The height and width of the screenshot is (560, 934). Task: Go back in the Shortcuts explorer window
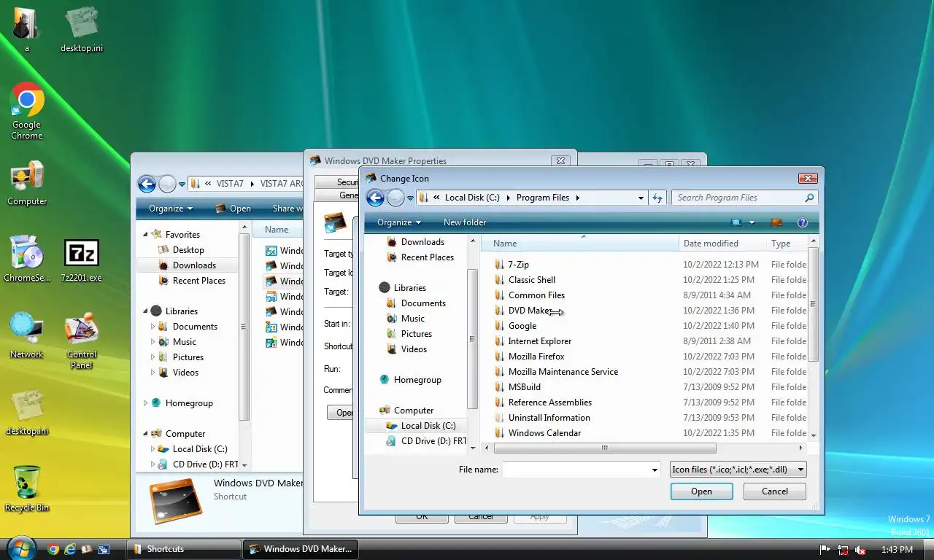[147, 184]
